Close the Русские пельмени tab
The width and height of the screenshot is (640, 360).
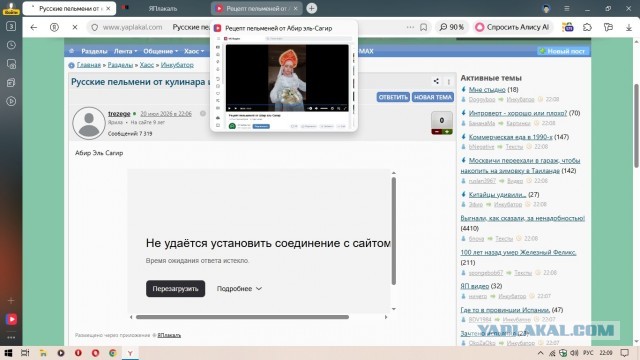(108, 8)
